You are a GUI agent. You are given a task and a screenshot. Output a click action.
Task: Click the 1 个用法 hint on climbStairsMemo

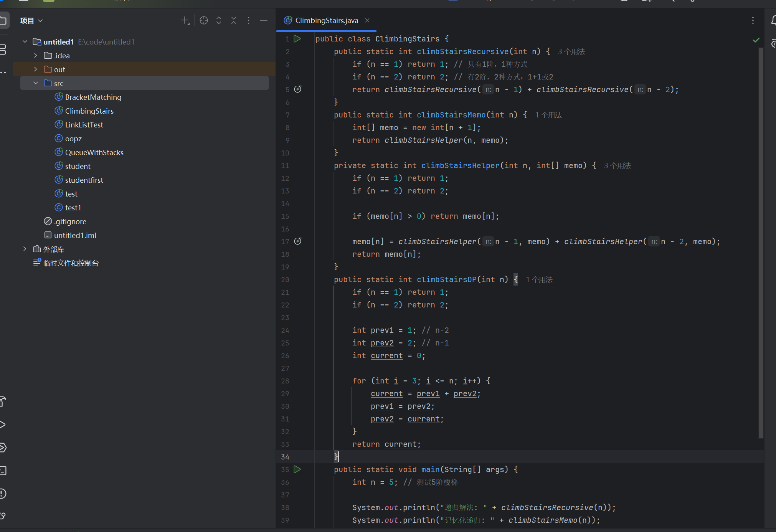(x=548, y=115)
